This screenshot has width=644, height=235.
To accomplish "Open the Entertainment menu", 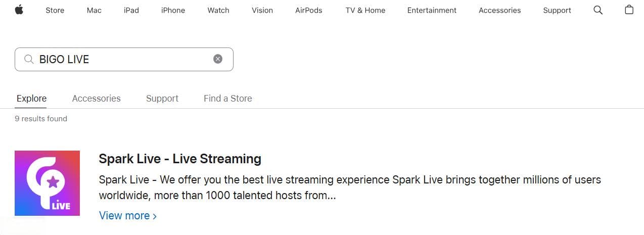I will (x=432, y=10).
